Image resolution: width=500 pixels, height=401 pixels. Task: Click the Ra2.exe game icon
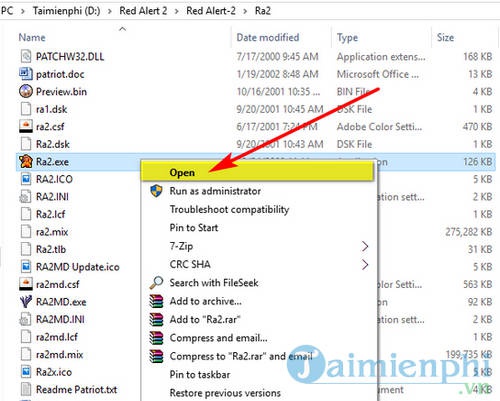(26, 162)
